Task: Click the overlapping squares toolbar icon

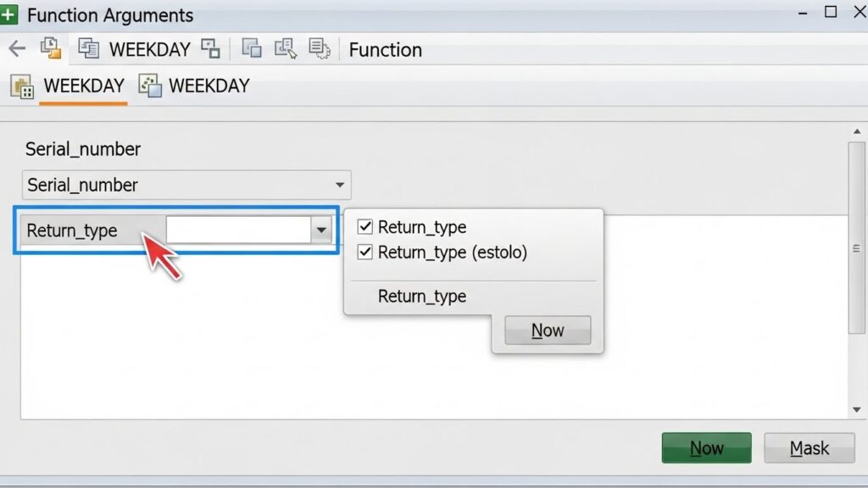Action: (252, 49)
